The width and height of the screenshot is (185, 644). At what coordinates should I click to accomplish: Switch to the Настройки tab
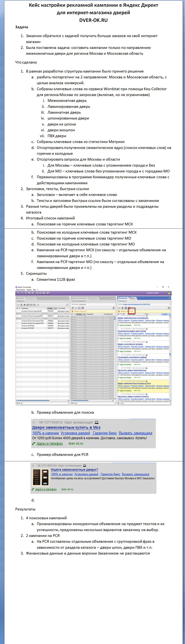coord(31,298)
